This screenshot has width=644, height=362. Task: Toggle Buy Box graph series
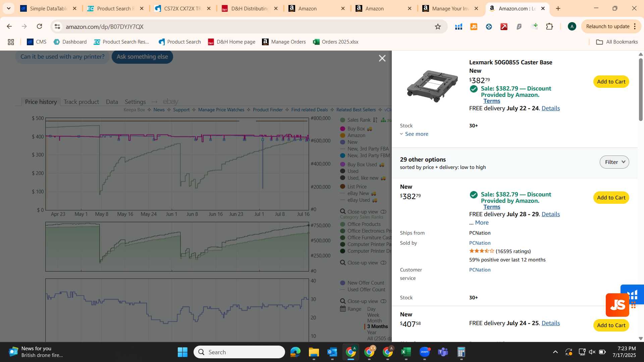coord(353,129)
